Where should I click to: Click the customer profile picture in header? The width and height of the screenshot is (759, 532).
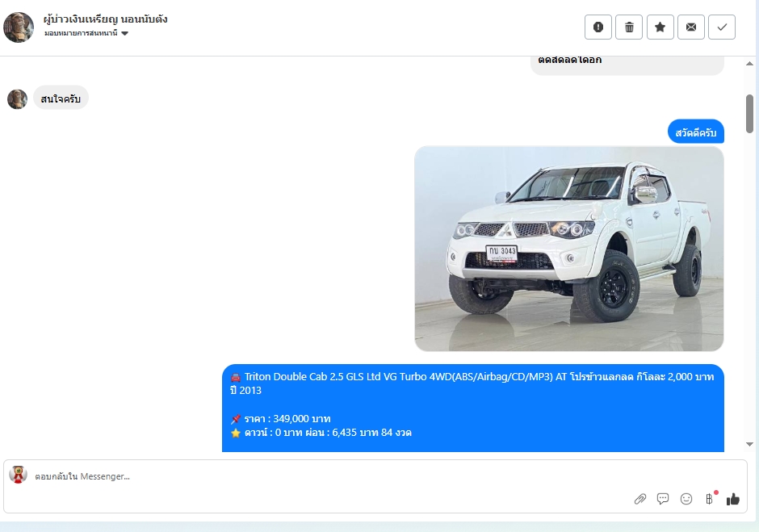coord(19,27)
